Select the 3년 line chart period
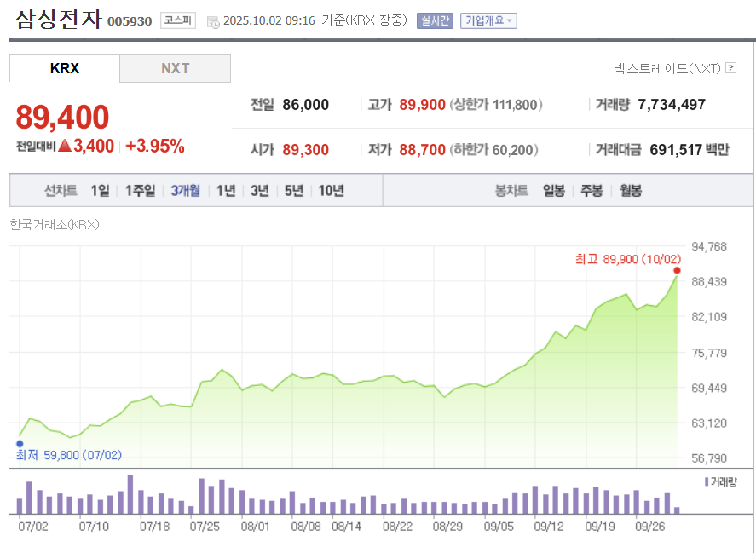 click(x=259, y=191)
